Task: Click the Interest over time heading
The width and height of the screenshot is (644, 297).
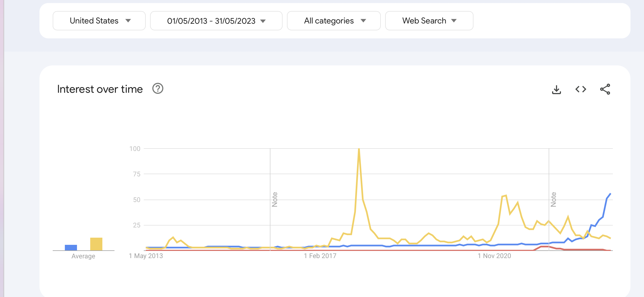Action: tap(100, 89)
